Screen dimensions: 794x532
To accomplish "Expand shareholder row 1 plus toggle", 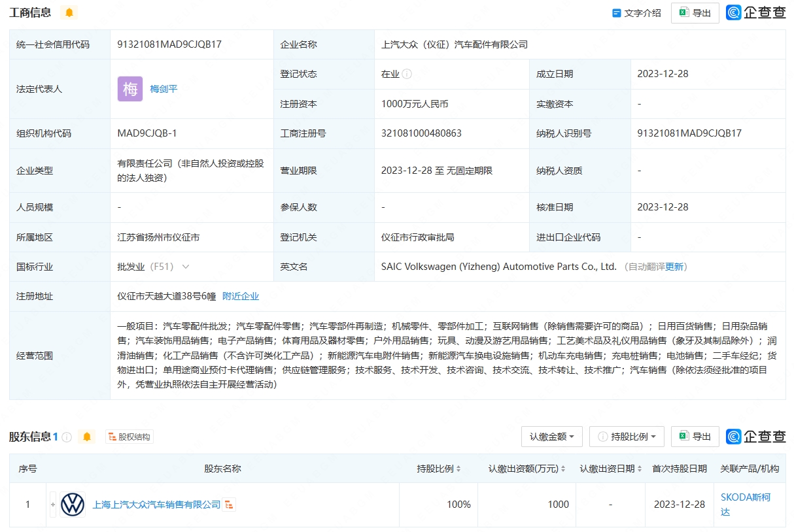I will pyautogui.click(x=53, y=505).
